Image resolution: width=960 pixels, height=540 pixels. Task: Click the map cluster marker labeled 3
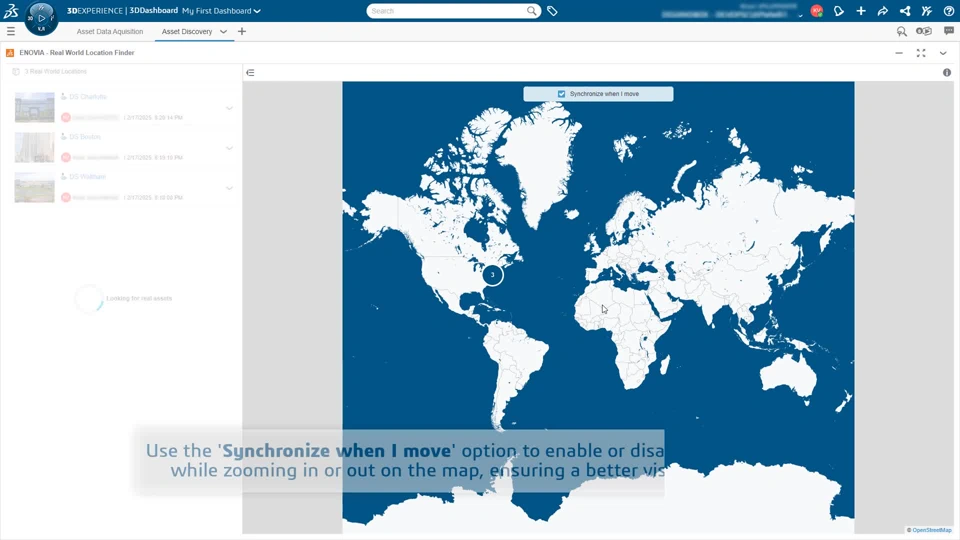(x=492, y=275)
